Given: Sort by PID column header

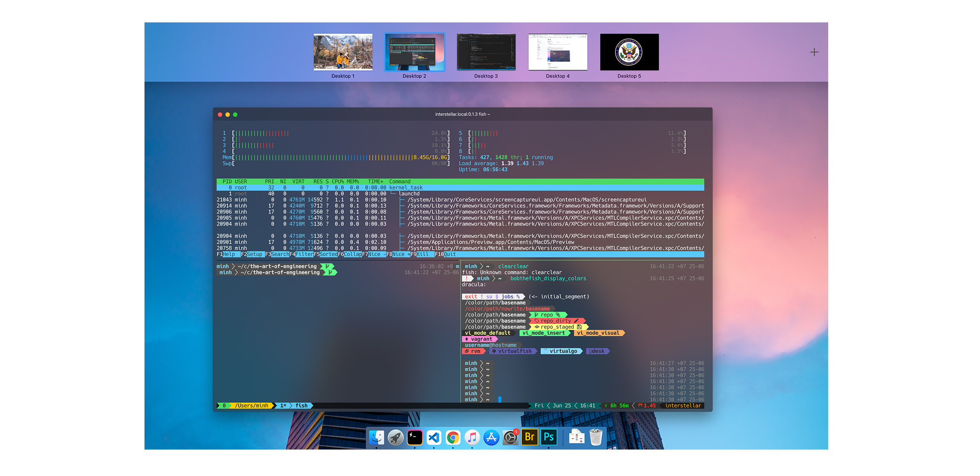Looking at the screenshot, I should [227, 181].
